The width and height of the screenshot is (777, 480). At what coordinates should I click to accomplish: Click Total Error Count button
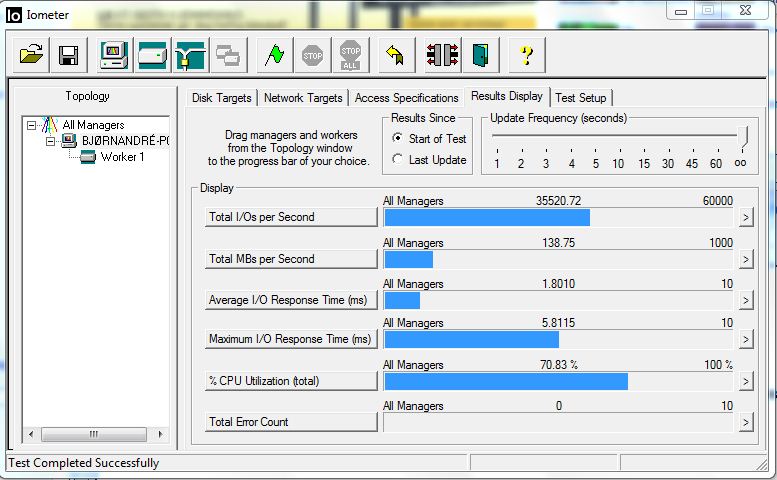tap(291, 423)
